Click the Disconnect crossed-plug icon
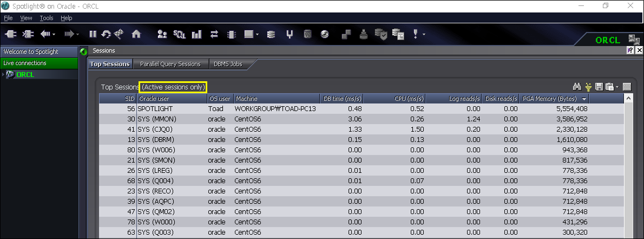644x239 pixels. coord(28,35)
